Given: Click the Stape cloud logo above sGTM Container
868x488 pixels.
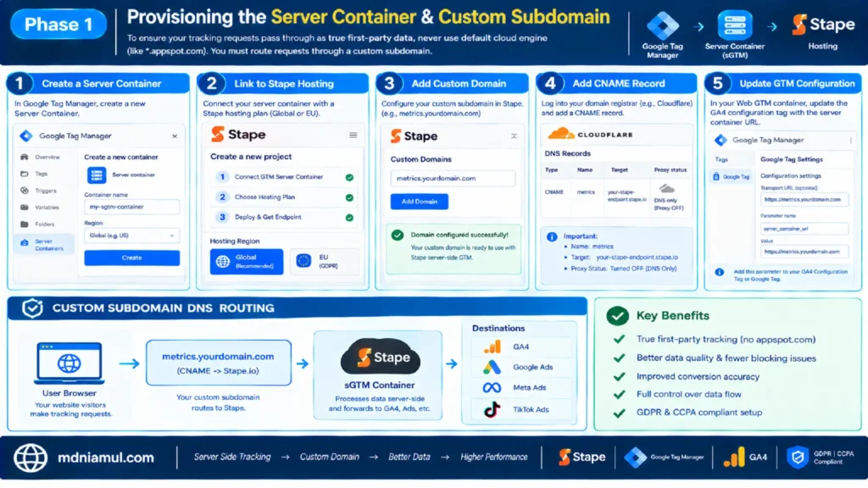Looking at the screenshot, I should 381,358.
